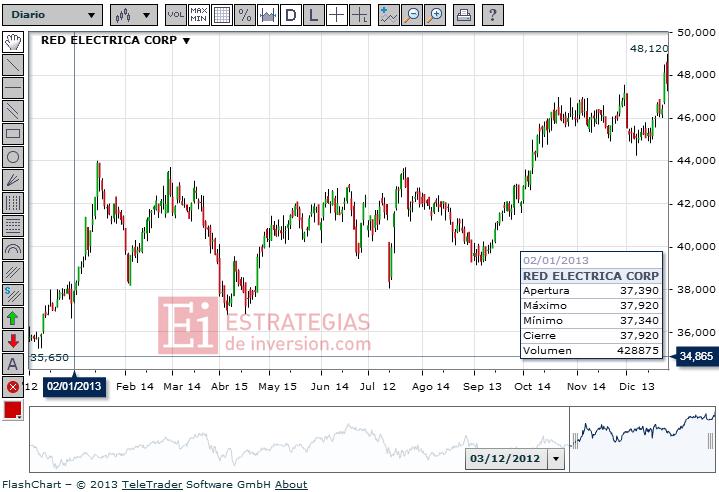Open the red drawing color swatch
This screenshot has height=492, width=719.
point(13,410)
